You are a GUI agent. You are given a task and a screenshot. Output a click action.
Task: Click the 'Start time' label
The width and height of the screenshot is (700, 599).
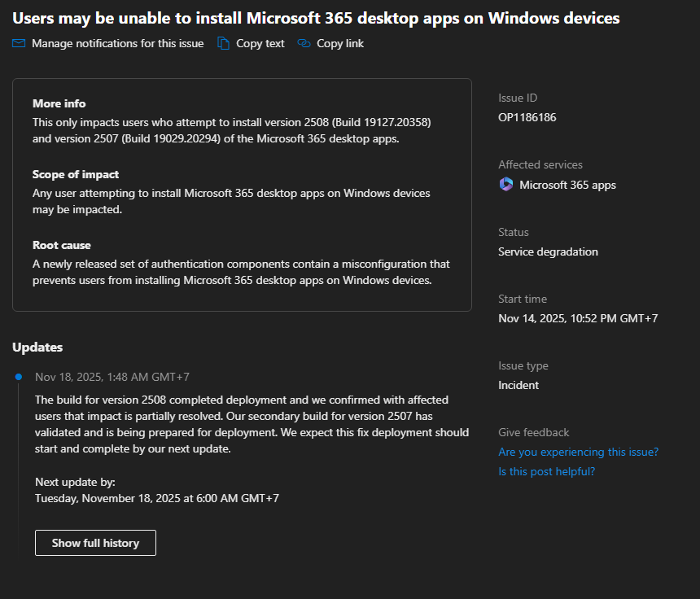pos(523,299)
